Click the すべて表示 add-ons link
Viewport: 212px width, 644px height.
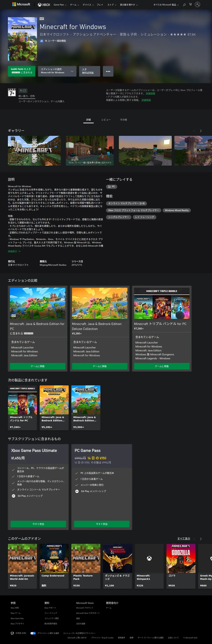click(184, 539)
